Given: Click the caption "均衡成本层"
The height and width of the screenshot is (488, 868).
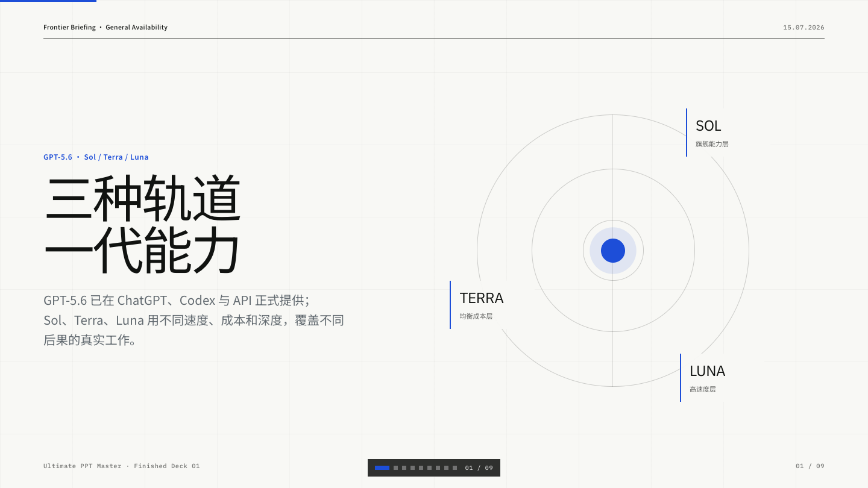Looking at the screenshot, I should [476, 316].
